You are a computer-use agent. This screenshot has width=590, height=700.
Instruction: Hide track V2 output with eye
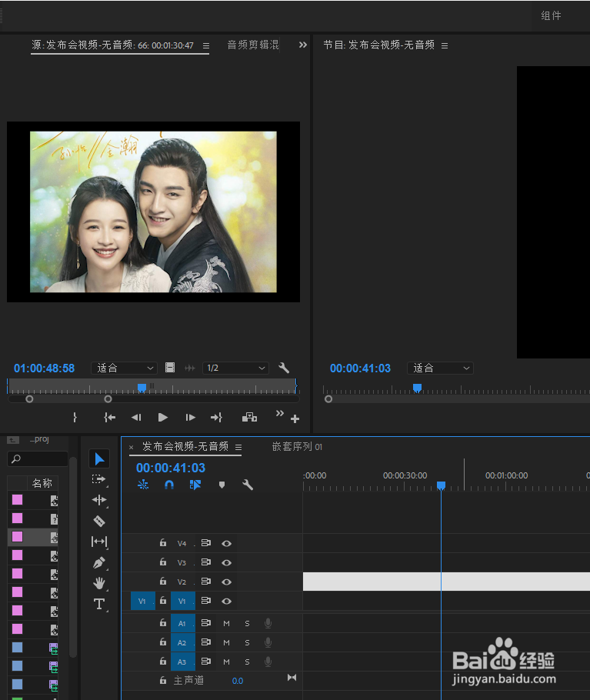227,582
